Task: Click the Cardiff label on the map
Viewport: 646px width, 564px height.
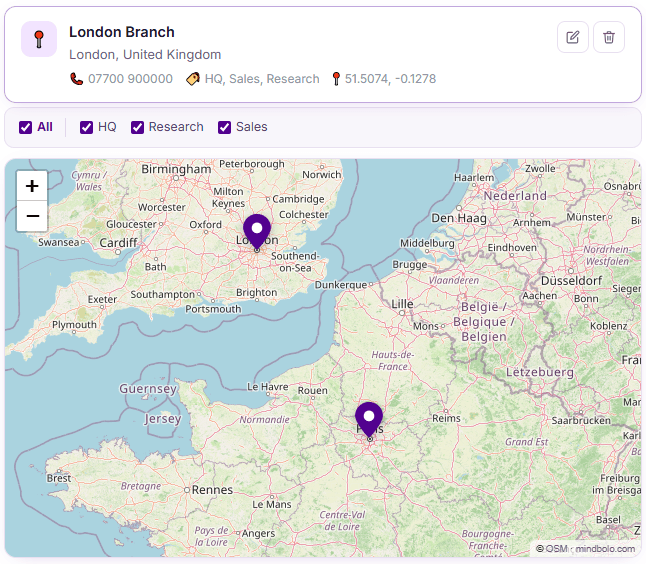Action: 118,242
